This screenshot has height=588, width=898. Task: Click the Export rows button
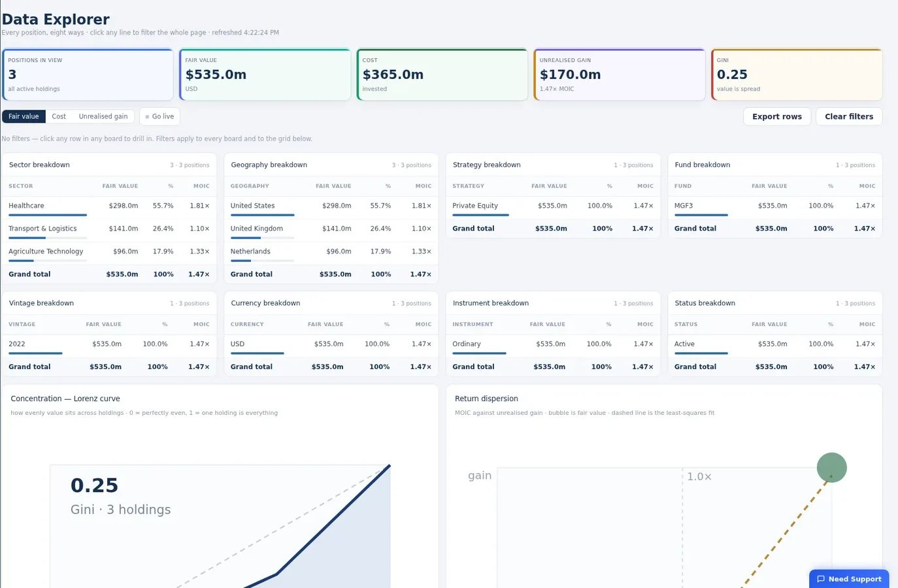(x=777, y=116)
